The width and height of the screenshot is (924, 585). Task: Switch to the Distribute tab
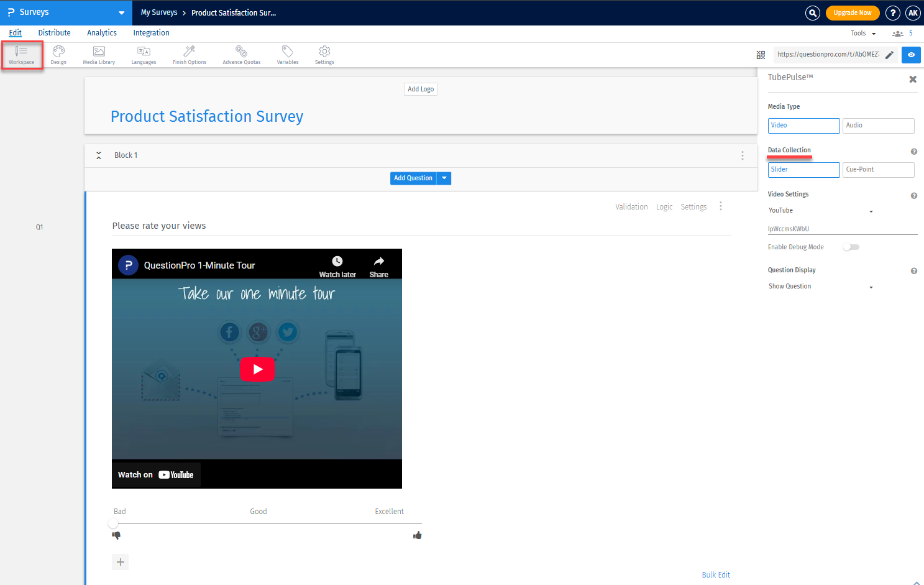pyautogui.click(x=54, y=32)
